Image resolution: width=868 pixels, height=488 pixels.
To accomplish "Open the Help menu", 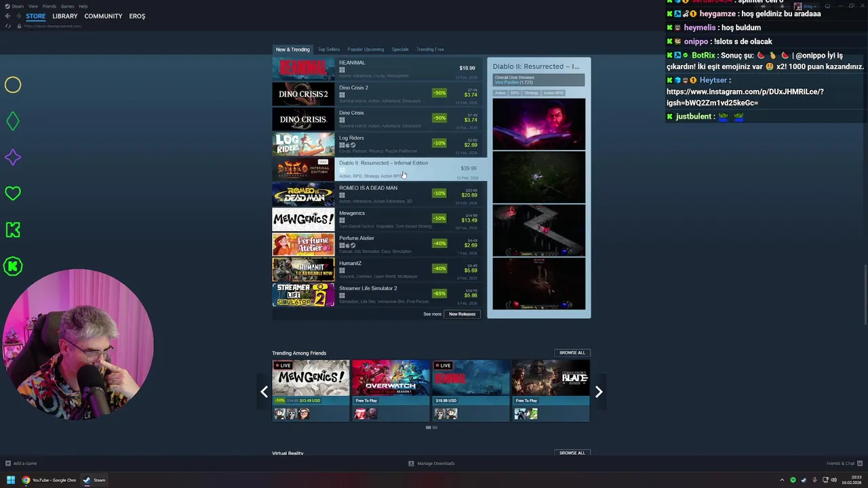I will (83, 6).
